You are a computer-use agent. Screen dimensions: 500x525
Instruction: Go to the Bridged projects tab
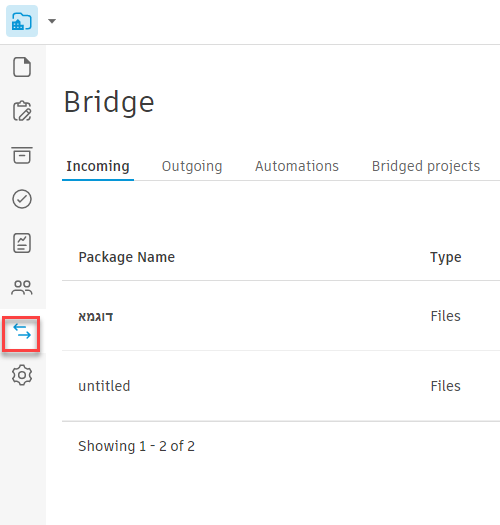tap(426, 166)
